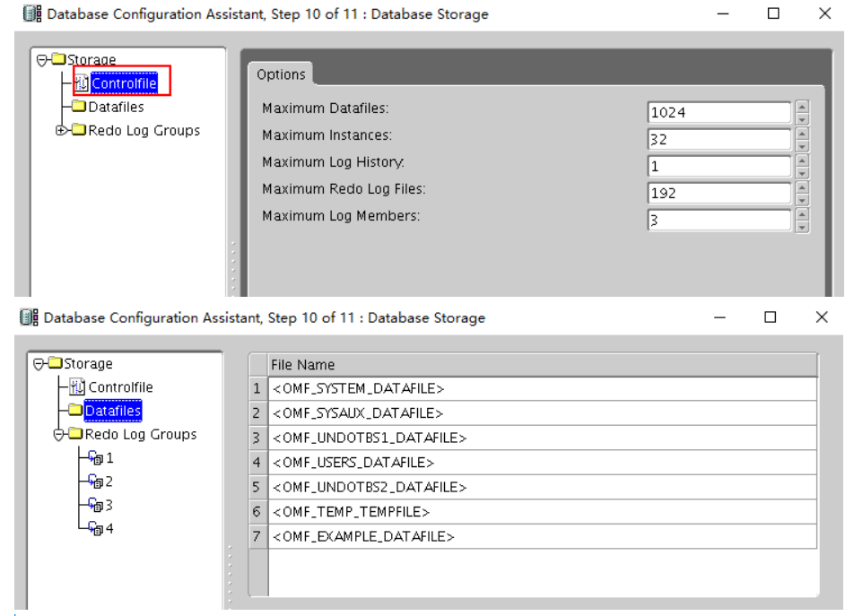Click row number 1 header in the datafile table

coord(258,388)
